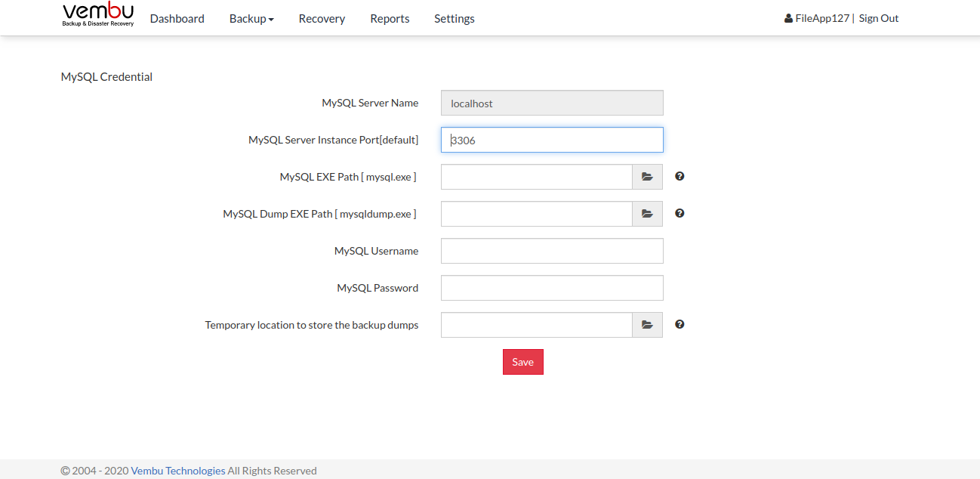Open folder browser for MySQL Dump EXE Path
Viewport: 980px width, 479px height.
pos(647,214)
